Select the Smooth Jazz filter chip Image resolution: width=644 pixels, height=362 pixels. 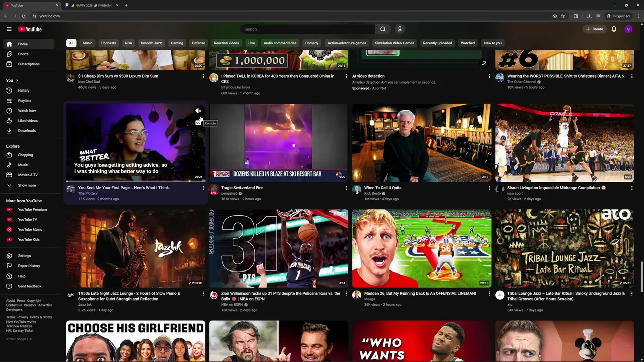(151, 43)
